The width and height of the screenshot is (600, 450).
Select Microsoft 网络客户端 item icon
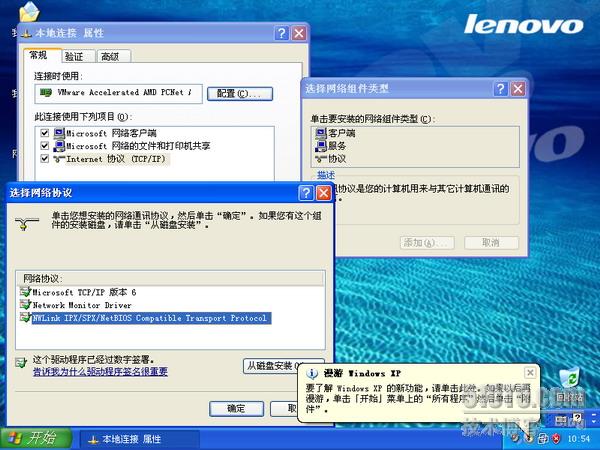[x=59, y=133]
